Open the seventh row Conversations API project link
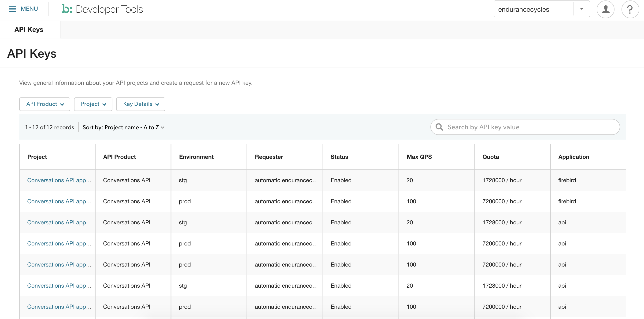The image size is (644, 319). [x=59, y=307]
